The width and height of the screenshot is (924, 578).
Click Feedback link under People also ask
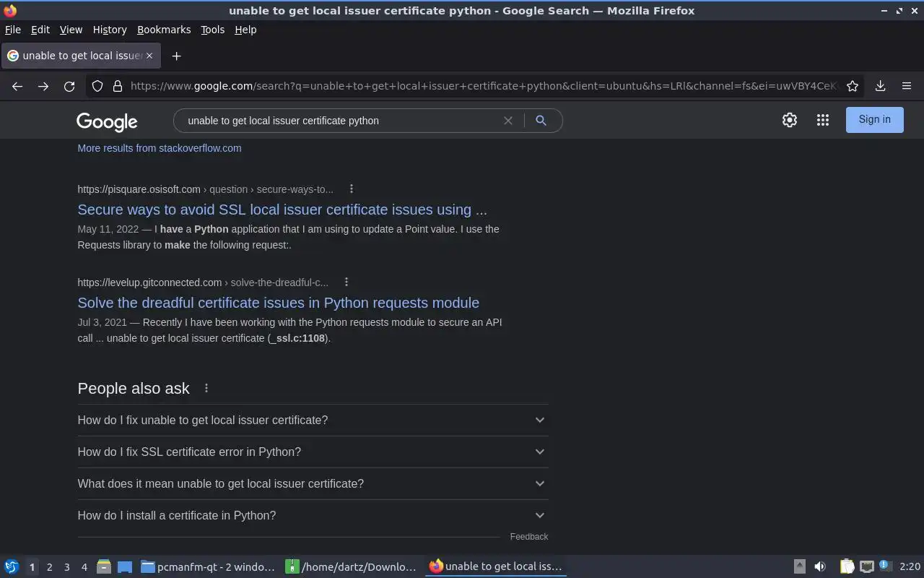529,537
